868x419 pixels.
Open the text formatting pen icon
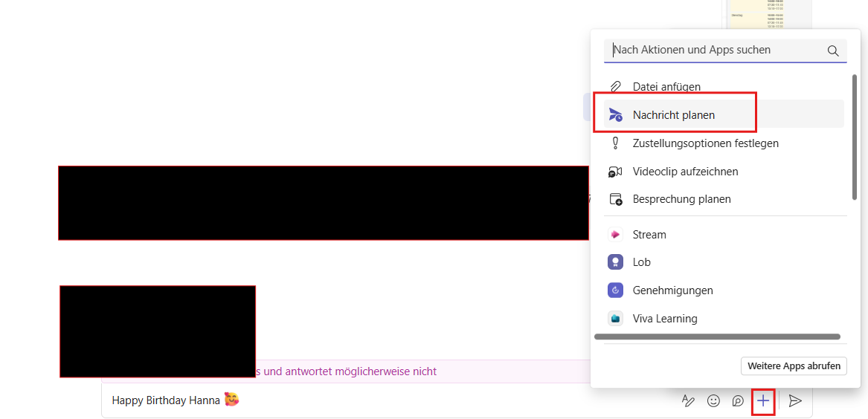coord(688,401)
